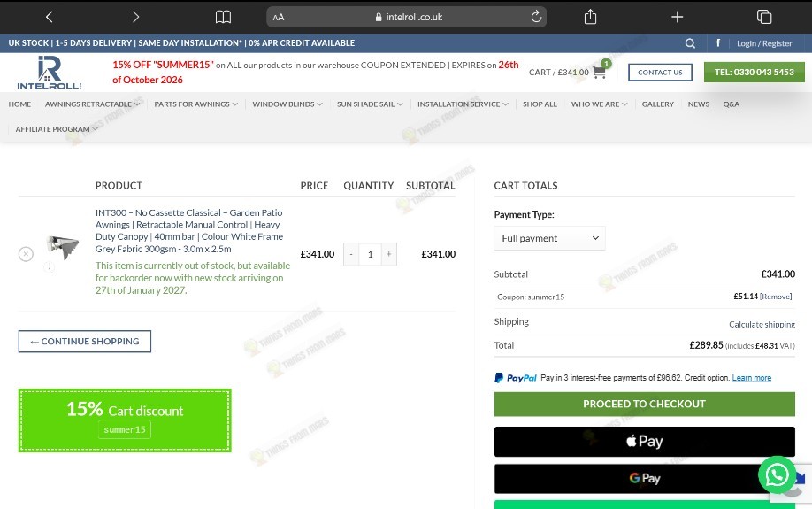This screenshot has width=812, height=509.
Task: Click the Intelroll logo
Action: (x=50, y=73)
